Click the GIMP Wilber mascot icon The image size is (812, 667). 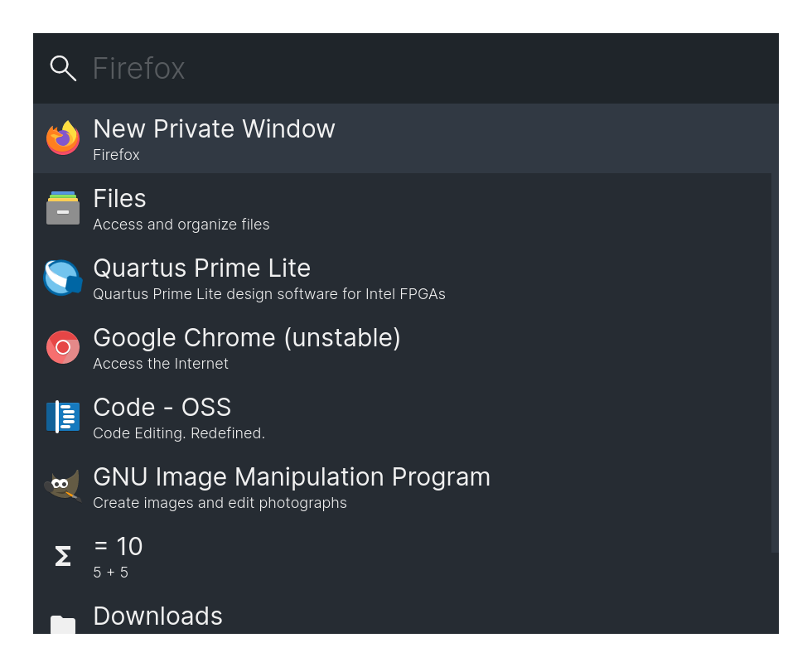point(63,486)
